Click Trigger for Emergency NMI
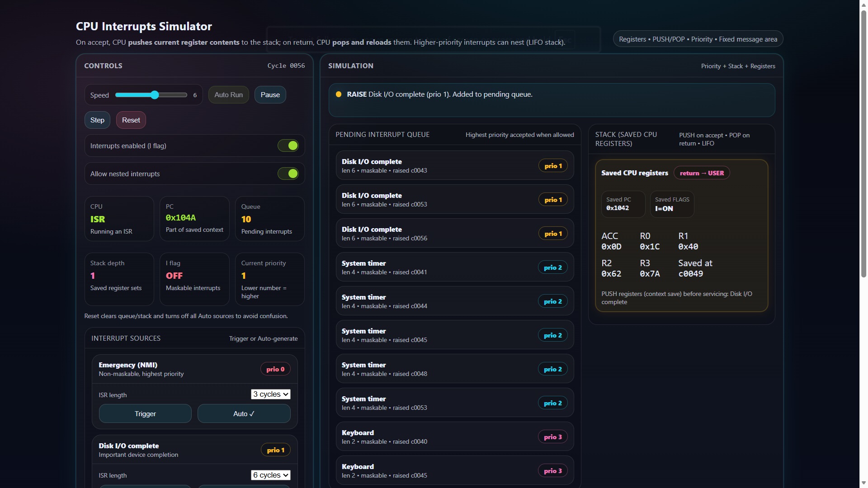Viewport: 868px width, 488px height. point(145,413)
